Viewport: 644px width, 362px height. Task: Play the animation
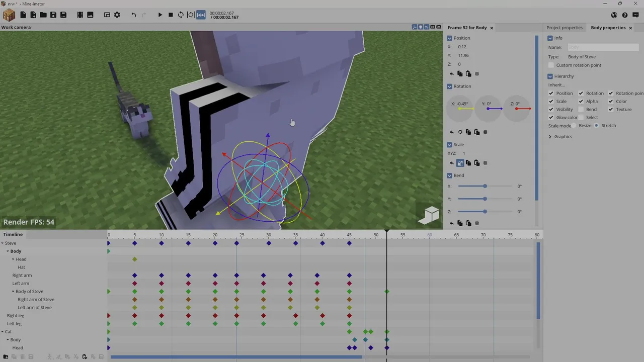coord(160,15)
